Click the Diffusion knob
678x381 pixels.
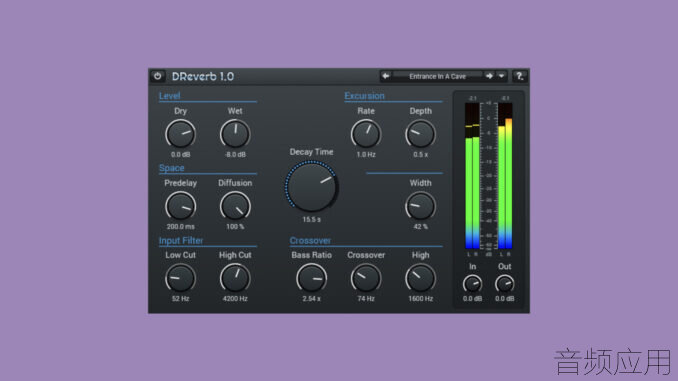point(235,206)
